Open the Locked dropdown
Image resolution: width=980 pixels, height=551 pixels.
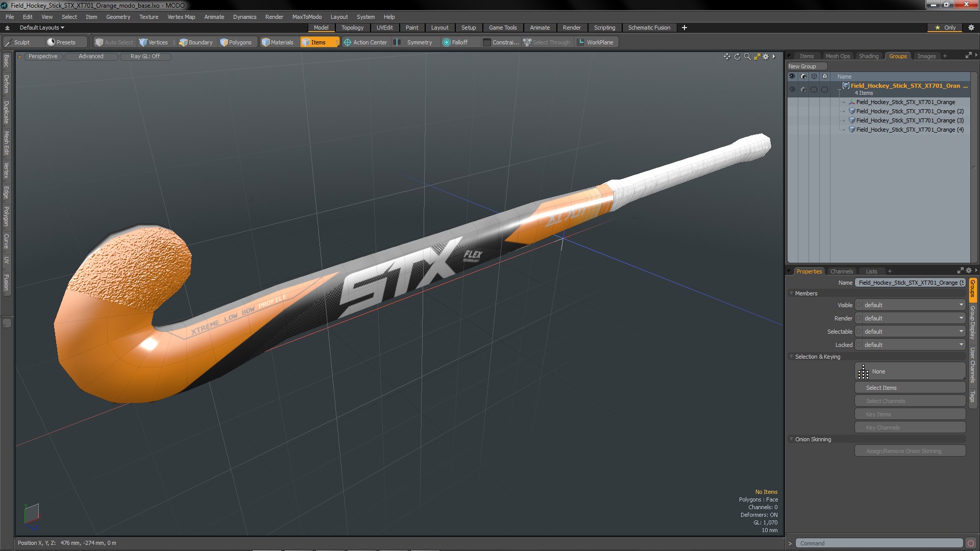pyautogui.click(x=910, y=345)
